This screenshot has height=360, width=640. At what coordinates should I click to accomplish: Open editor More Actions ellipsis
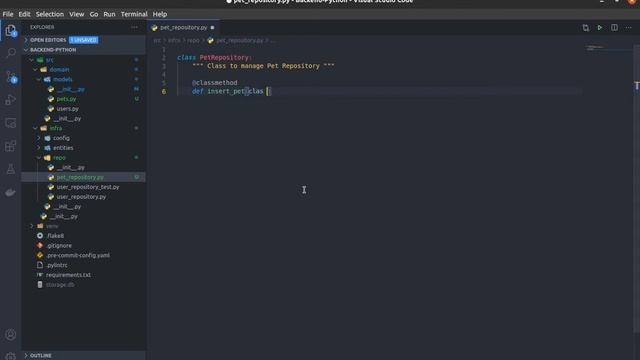[x=628, y=27]
